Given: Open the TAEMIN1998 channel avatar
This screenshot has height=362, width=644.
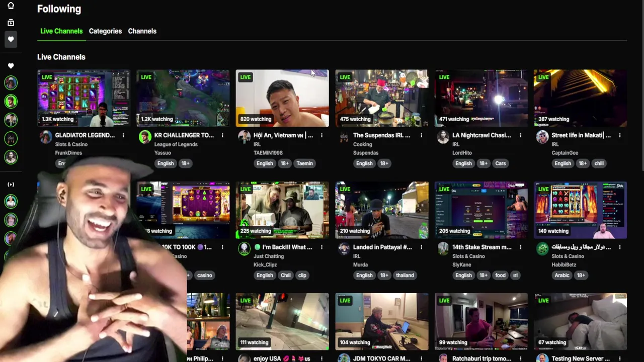Looking at the screenshot, I should (x=244, y=137).
